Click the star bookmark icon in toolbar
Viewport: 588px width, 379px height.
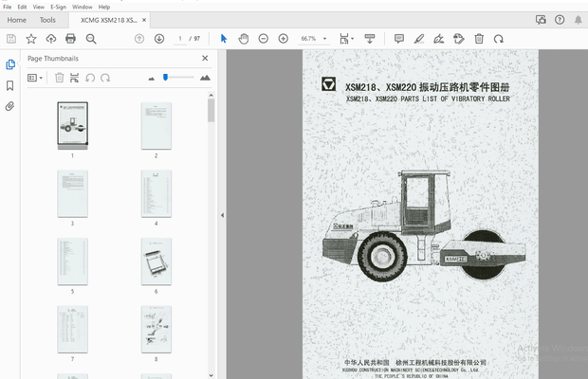30,39
